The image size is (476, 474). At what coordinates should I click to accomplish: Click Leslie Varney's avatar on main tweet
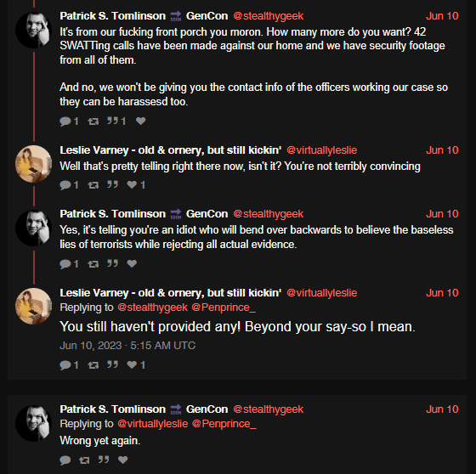(x=33, y=306)
